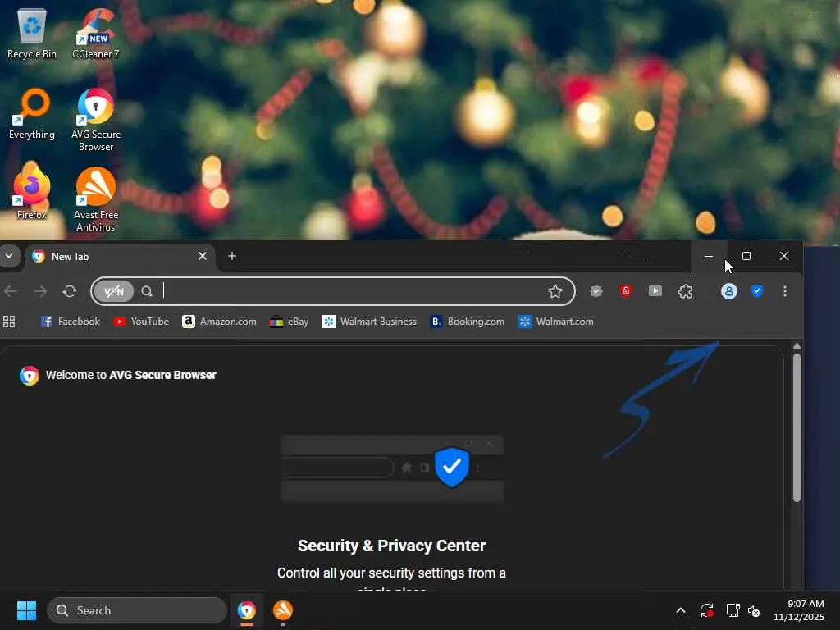840x630 pixels.
Task: Open CCleaner 7 desktop shortcut
Action: [96, 33]
